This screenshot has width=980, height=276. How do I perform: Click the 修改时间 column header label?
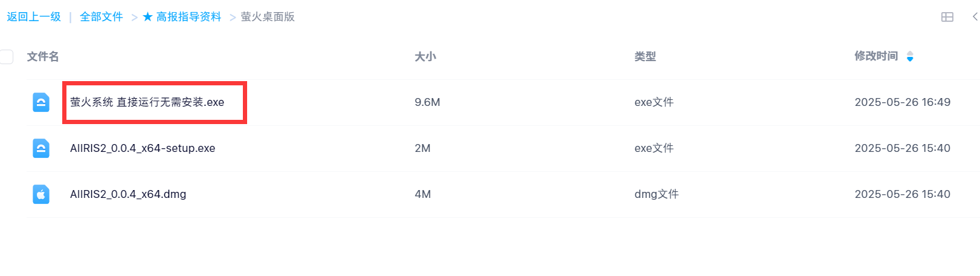[876, 56]
